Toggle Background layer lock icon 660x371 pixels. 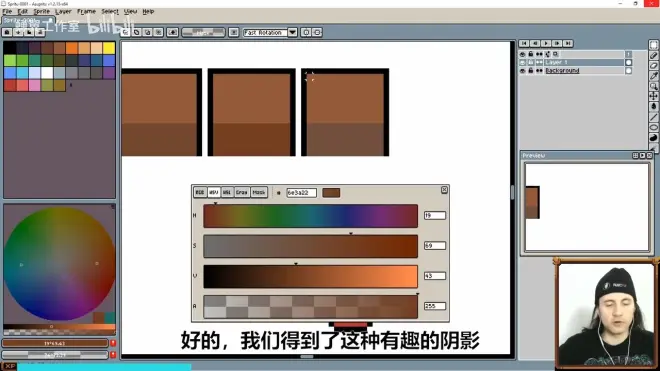[531, 71]
